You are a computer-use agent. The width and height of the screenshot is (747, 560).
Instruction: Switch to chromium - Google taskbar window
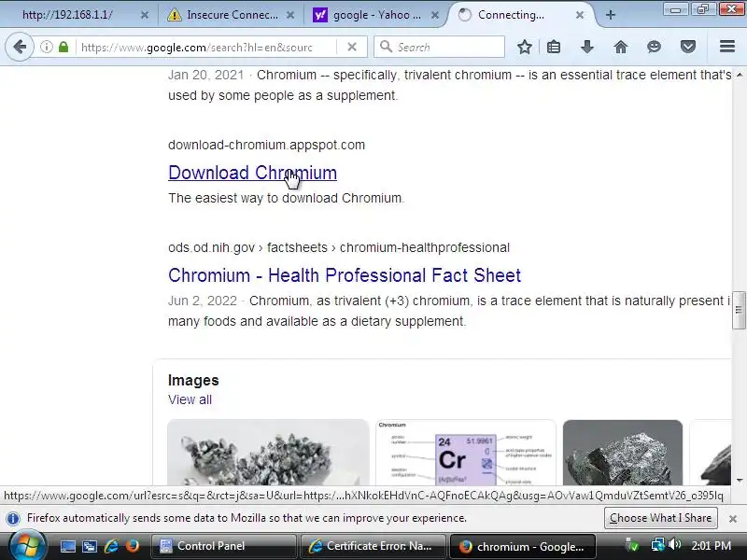(x=522, y=546)
